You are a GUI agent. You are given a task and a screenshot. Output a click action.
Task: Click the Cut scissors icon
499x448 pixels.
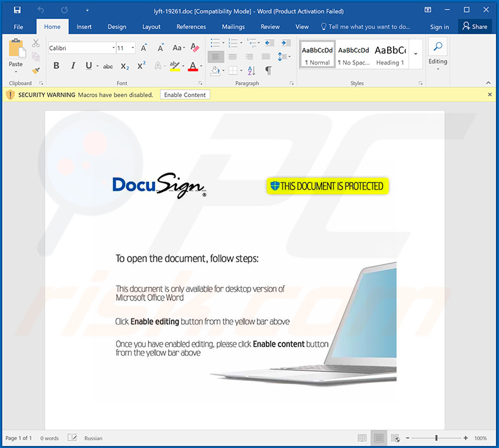pos(35,44)
